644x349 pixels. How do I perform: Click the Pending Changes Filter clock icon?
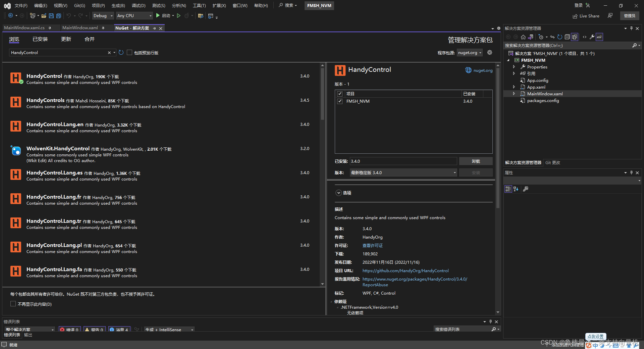click(x=541, y=37)
